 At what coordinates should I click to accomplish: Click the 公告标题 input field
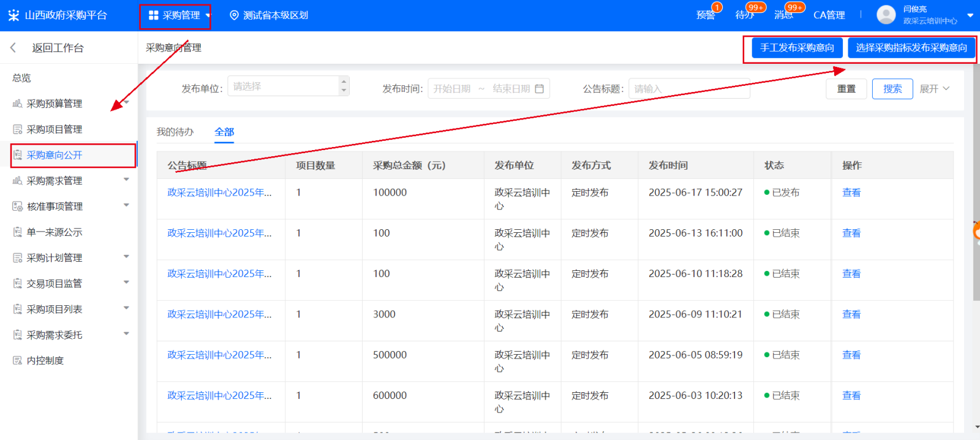tap(688, 89)
